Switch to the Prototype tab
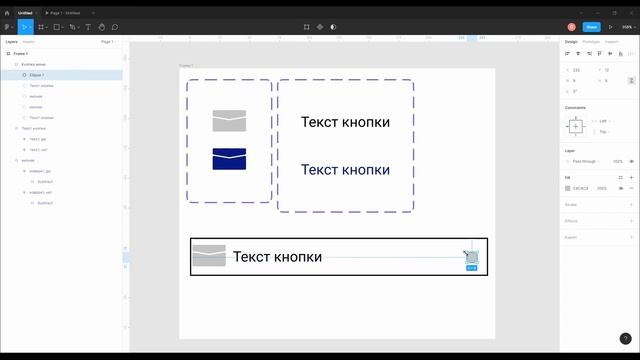The height and width of the screenshot is (360, 640). coord(591,42)
